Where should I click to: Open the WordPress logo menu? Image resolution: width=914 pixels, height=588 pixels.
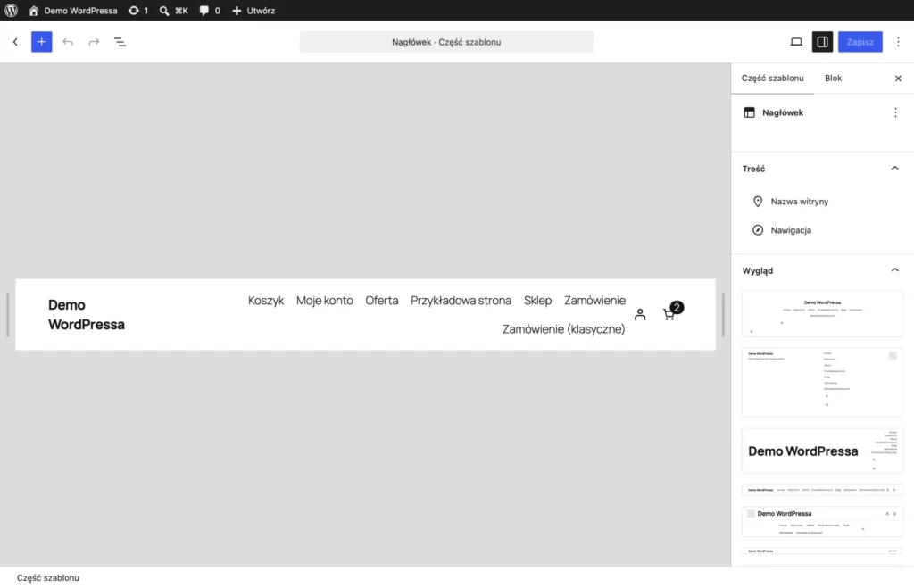pos(11,11)
